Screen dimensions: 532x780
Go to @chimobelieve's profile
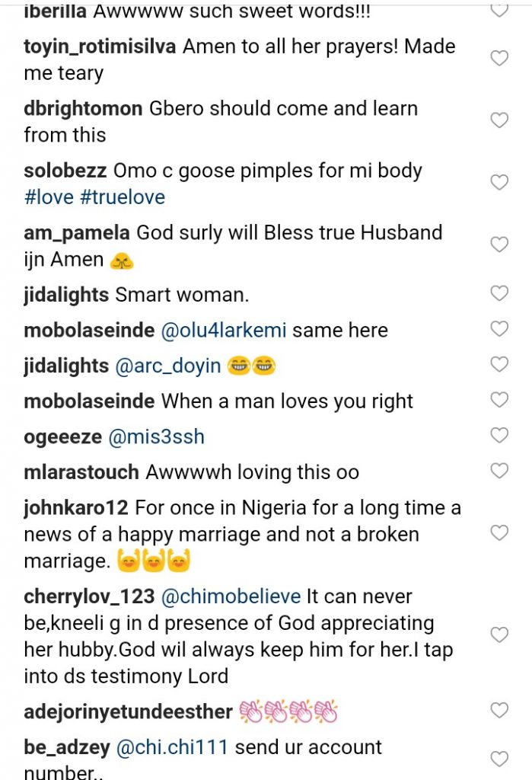point(231,596)
